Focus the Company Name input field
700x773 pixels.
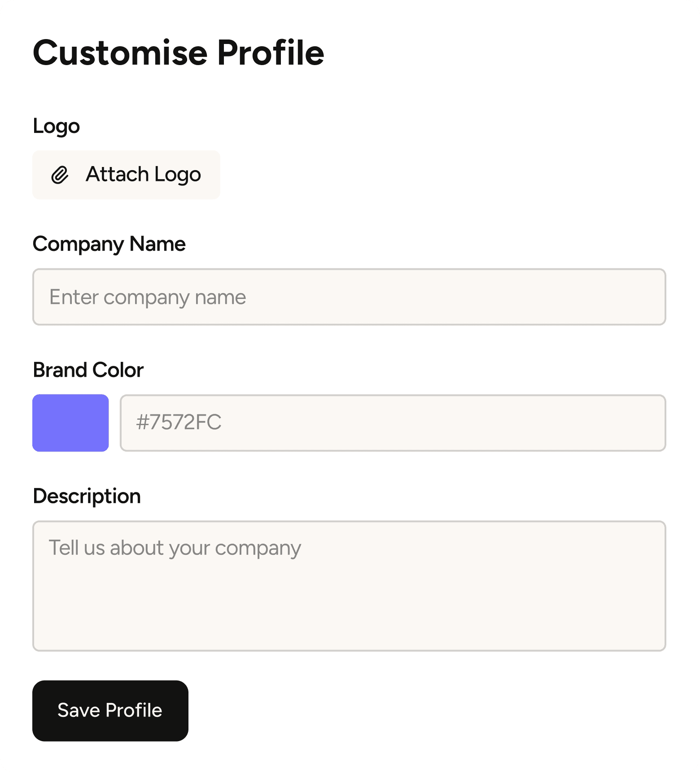pos(349,297)
